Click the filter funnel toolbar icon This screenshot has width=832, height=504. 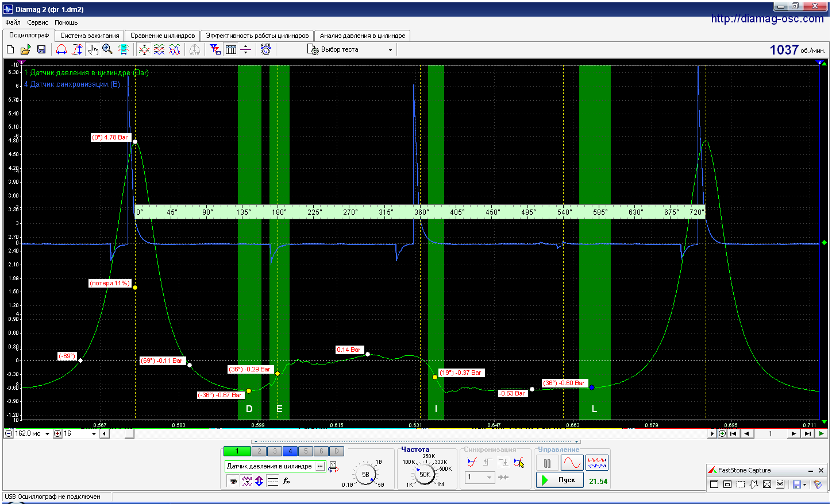215,50
